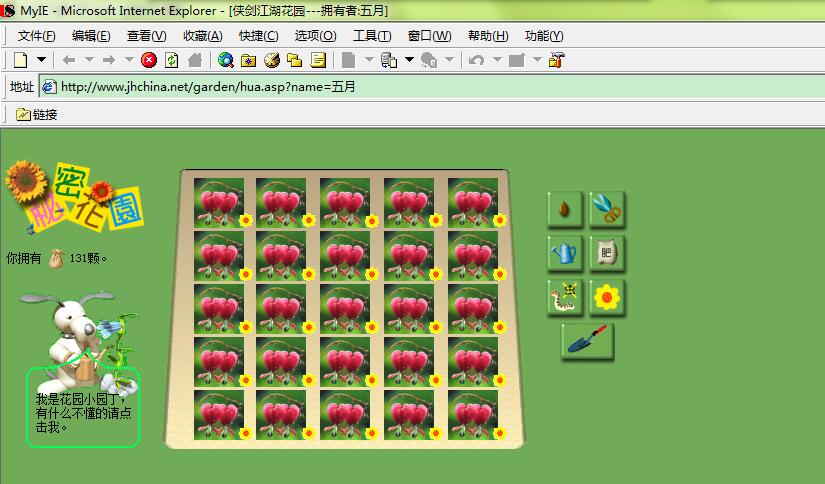Select the garden trowel shovel tool
The width and height of the screenshot is (825, 484).
[x=587, y=341]
